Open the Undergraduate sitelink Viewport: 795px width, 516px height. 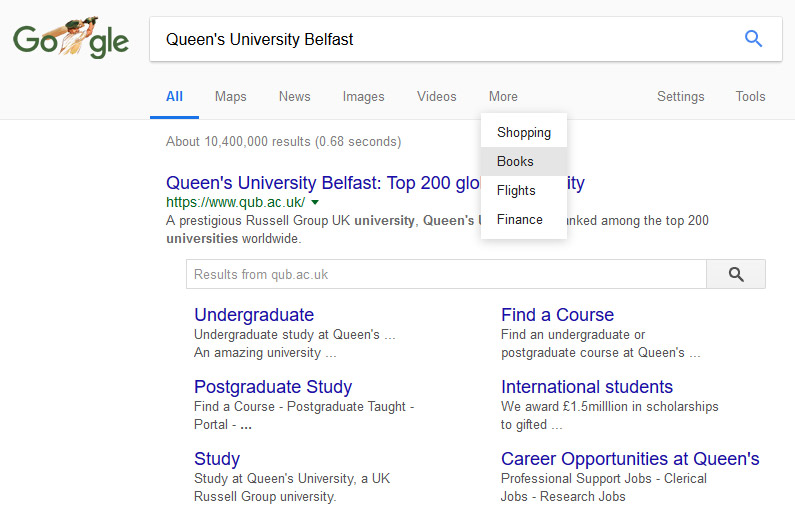point(254,315)
